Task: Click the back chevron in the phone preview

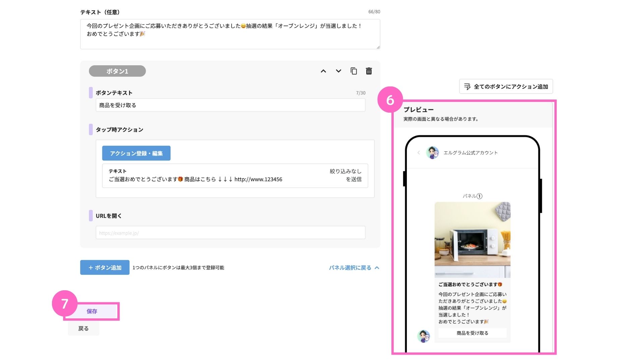Action: 419,153
